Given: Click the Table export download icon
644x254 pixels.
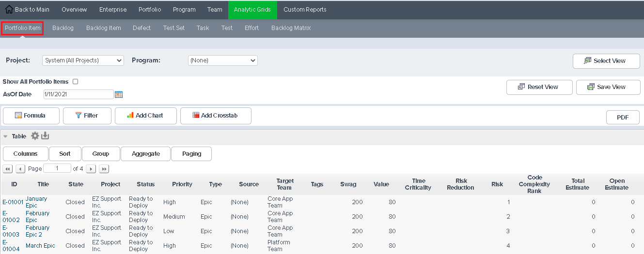Looking at the screenshot, I should [45, 136].
